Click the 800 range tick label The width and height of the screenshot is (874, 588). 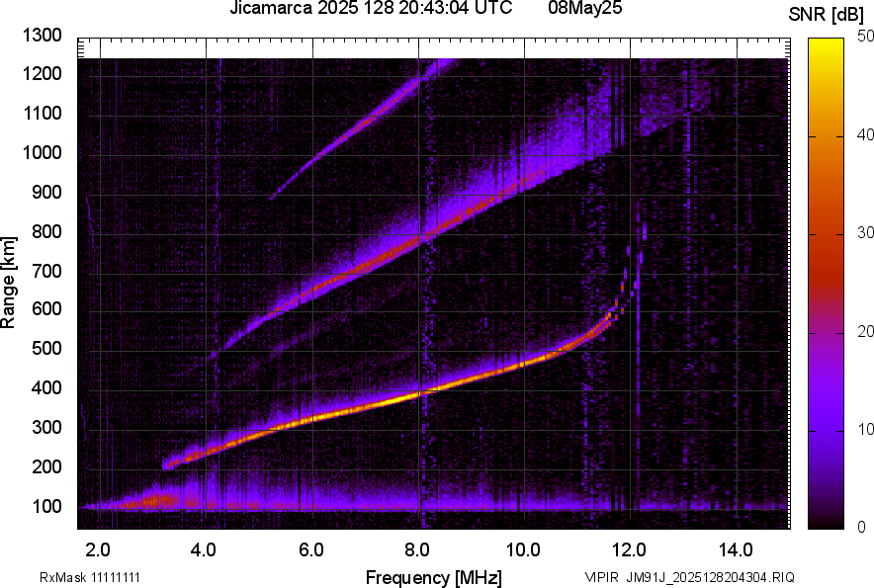pyautogui.click(x=46, y=231)
